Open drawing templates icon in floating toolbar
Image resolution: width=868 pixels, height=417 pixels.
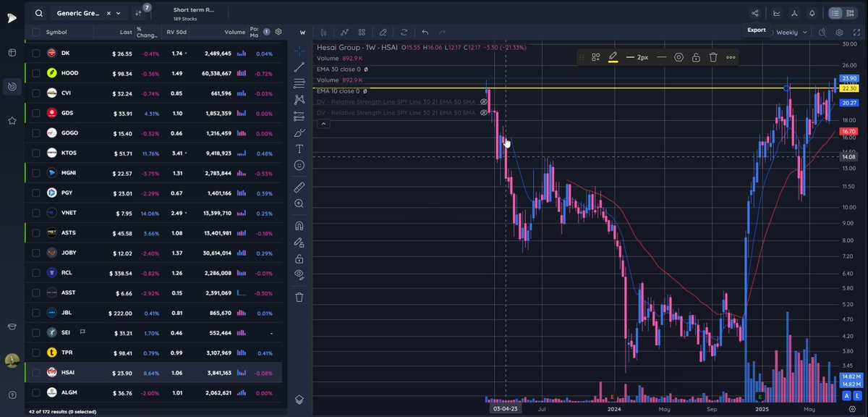tap(595, 57)
